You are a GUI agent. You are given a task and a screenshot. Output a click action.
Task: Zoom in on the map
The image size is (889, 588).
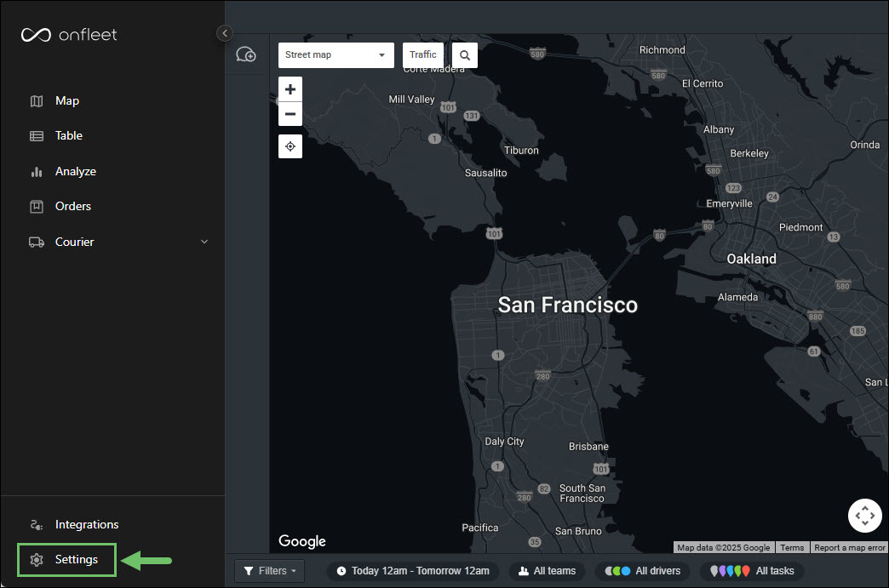290,89
